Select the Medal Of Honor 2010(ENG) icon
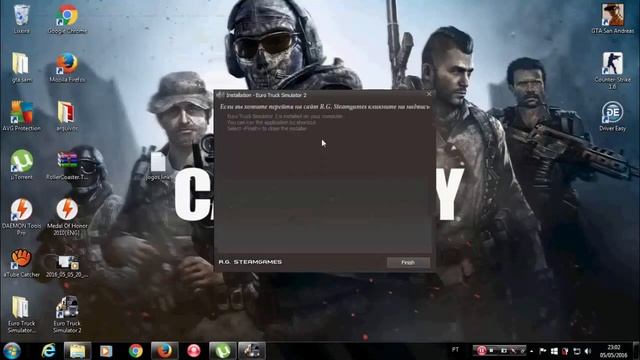Image resolution: width=640 pixels, height=360 pixels. pyautogui.click(x=67, y=217)
